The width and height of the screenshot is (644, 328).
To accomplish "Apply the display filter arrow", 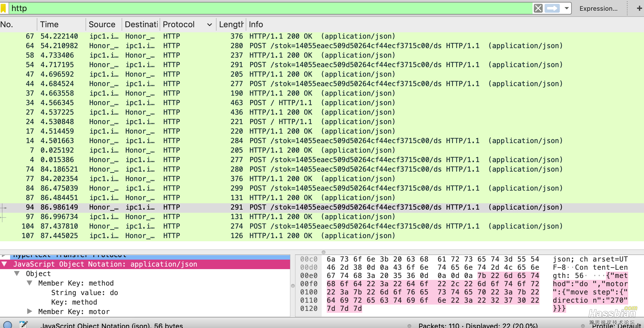I will [x=552, y=8].
